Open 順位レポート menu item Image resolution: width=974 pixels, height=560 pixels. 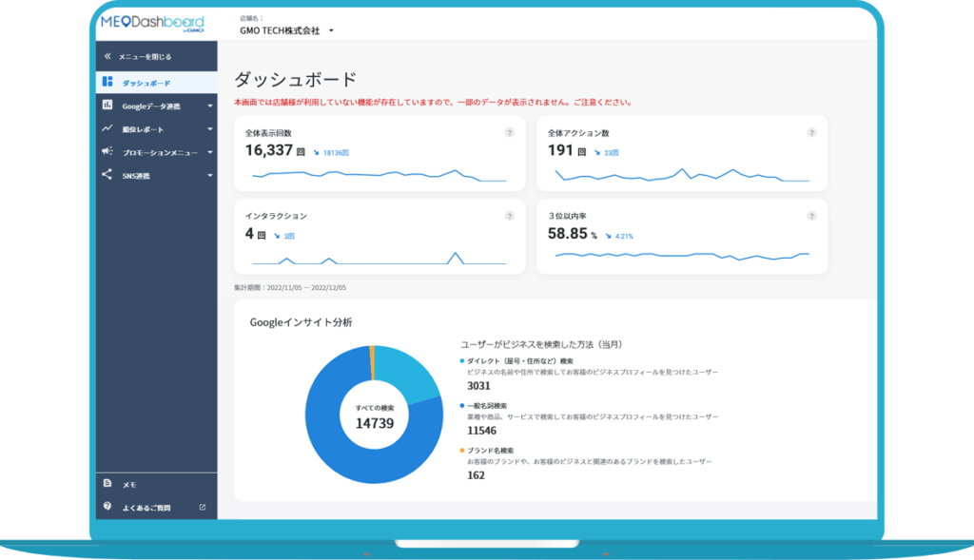point(157,129)
